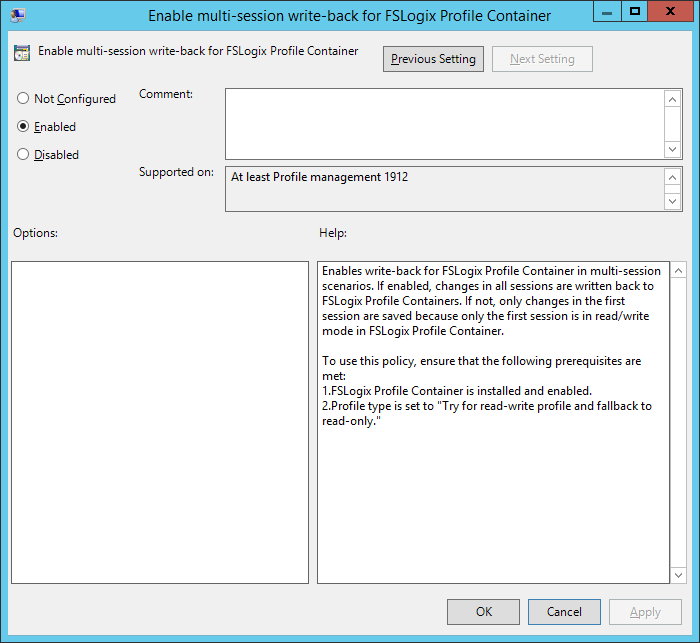Select the Enabled radio button
The width and height of the screenshot is (700, 643).
pos(23,126)
